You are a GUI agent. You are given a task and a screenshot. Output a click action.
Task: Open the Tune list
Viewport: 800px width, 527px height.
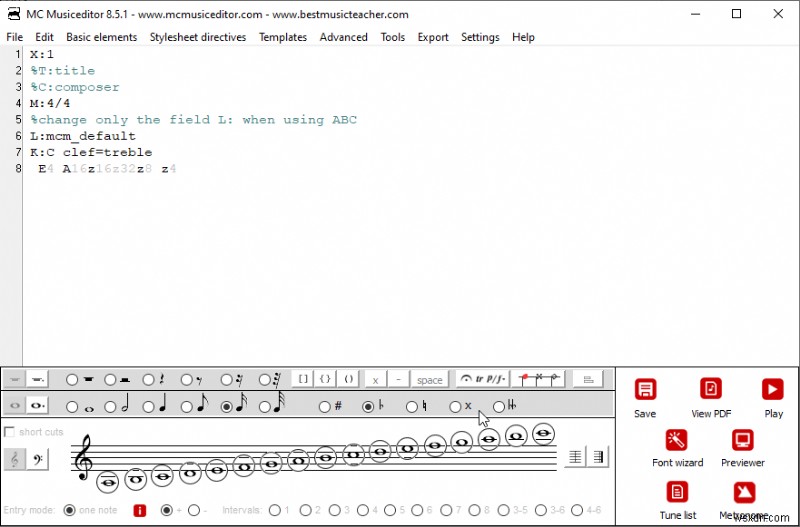pos(677,492)
